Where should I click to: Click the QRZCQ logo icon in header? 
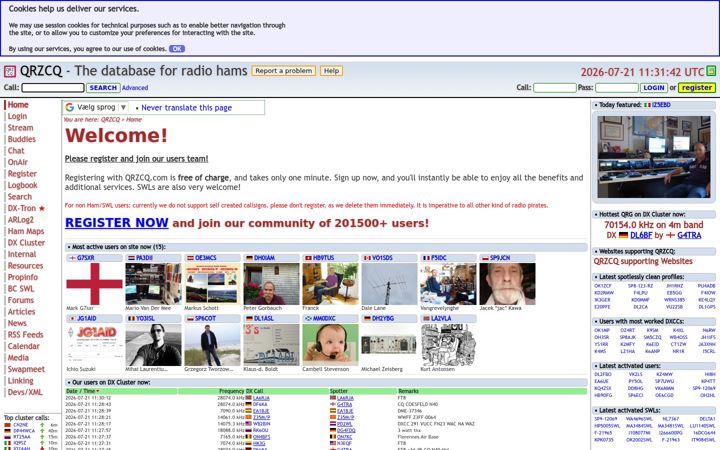[10, 71]
